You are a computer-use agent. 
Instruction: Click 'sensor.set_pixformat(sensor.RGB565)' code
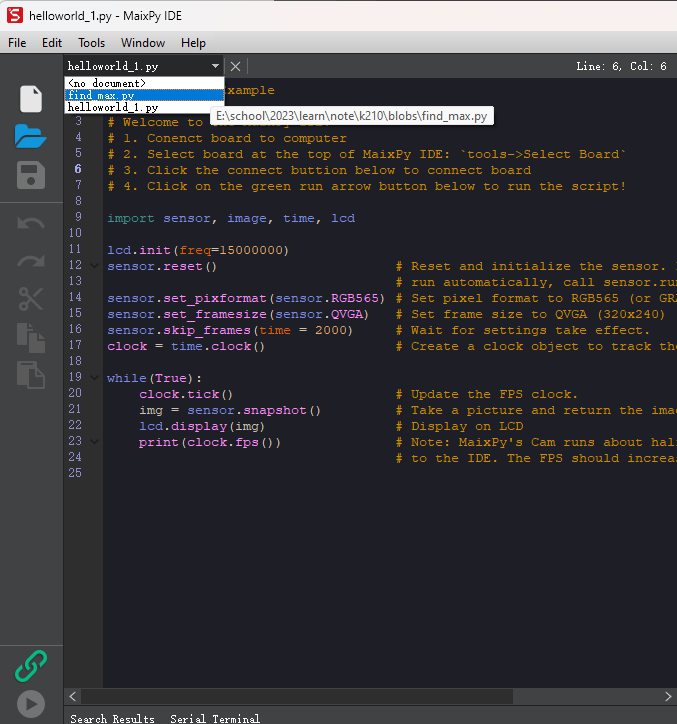[246, 298]
